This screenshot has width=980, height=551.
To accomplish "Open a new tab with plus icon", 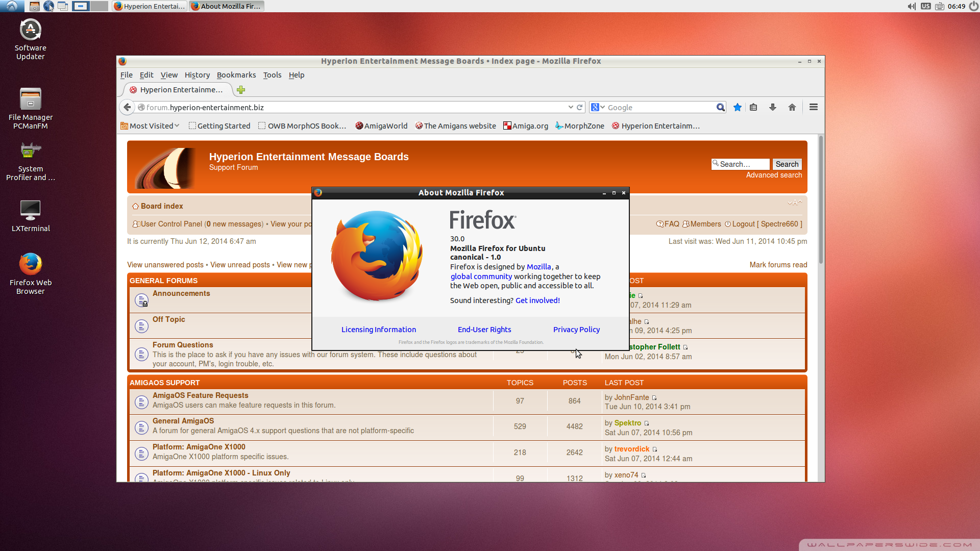I will click(241, 90).
